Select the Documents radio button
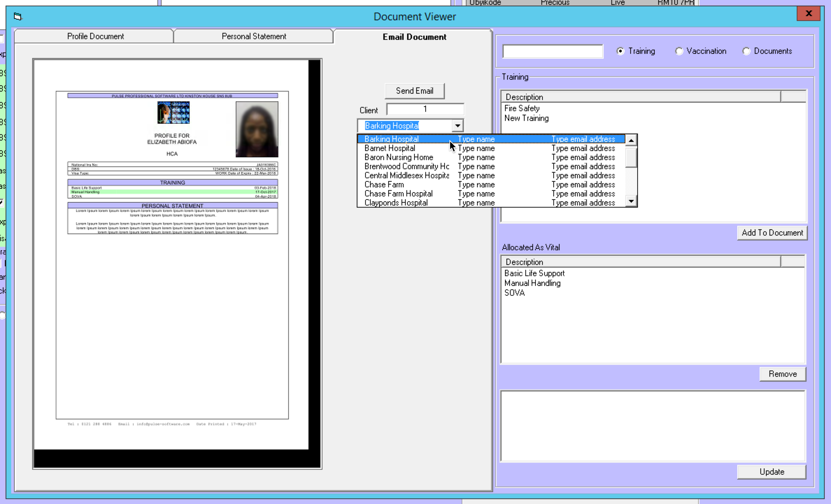Image resolution: width=831 pixels, height=504 pixels. pyautogui.click(x=746, y=51)
